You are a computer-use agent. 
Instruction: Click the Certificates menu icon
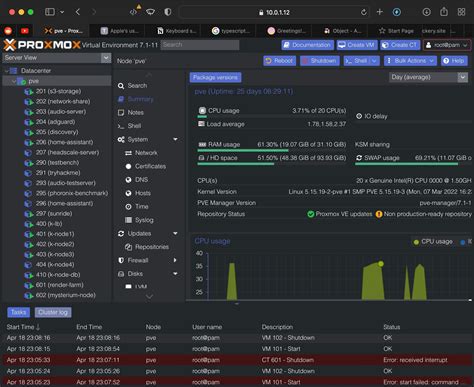coord(128,166)
